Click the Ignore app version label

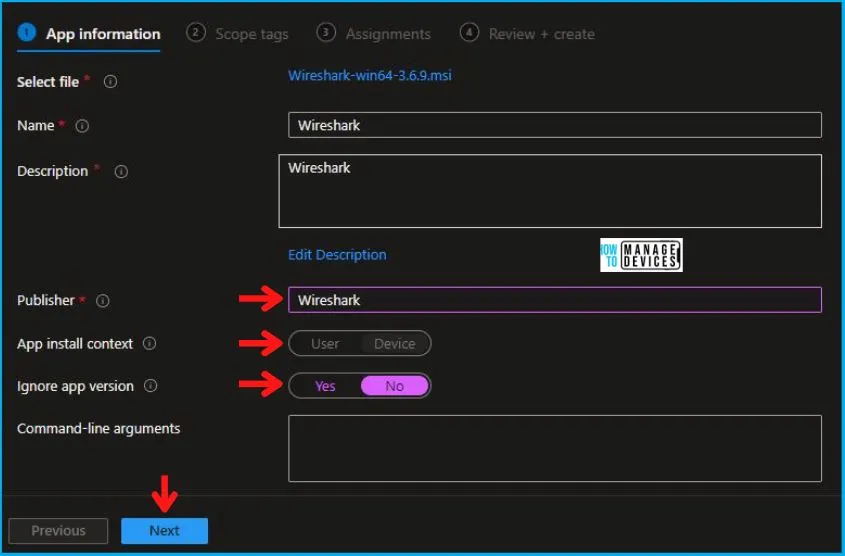click(75, 386)
